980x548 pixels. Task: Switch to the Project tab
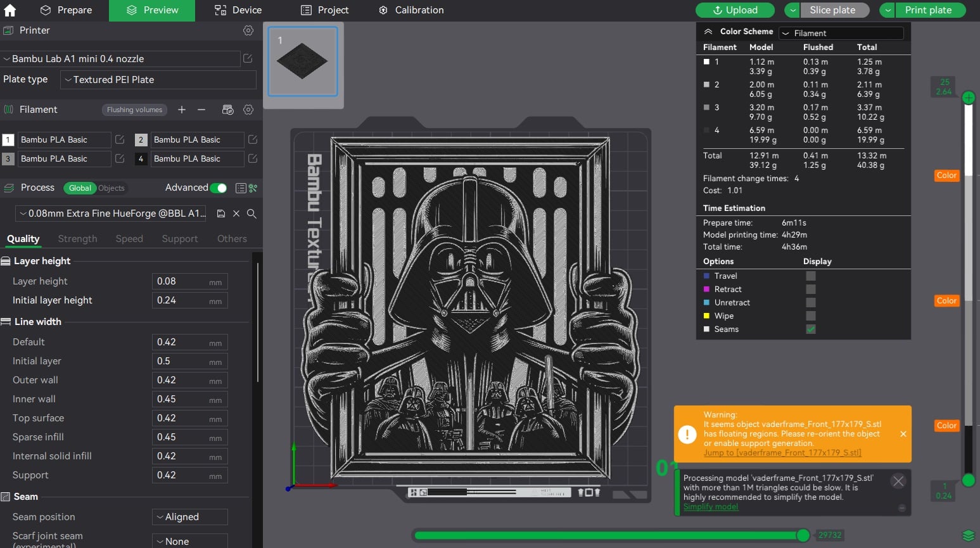324,10
